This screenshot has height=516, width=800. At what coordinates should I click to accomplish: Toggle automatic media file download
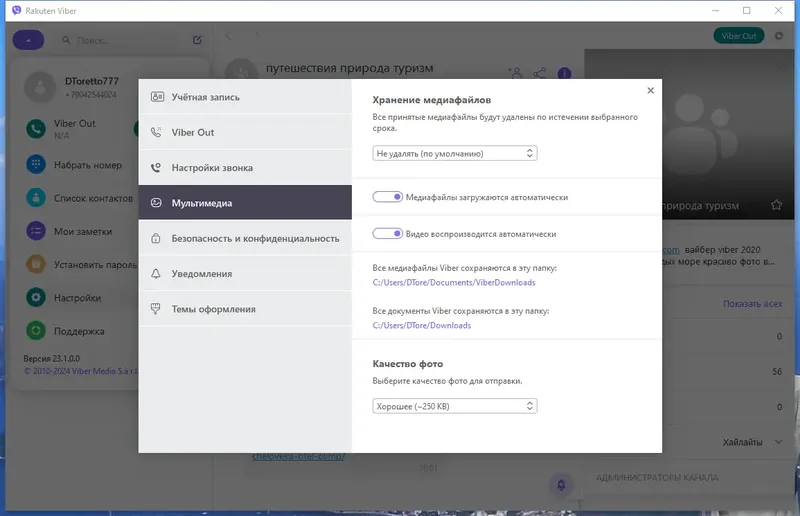pyautogui.click(x=388, y=197)
